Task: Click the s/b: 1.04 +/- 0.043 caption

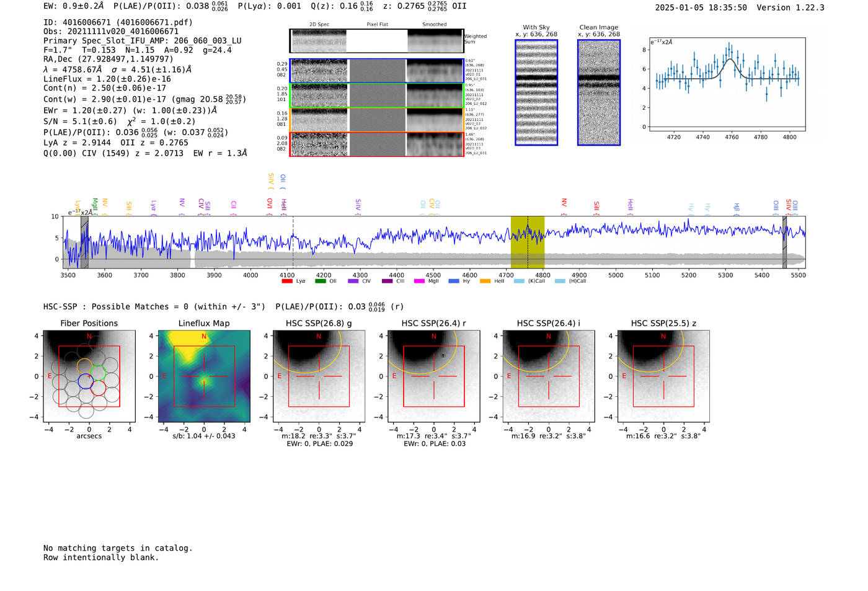Action: [204, 436]
